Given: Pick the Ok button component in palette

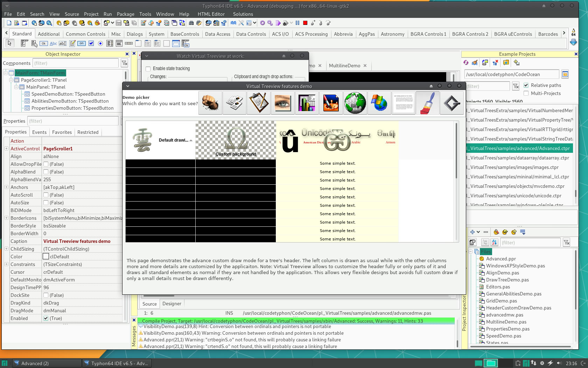Looking at the screenshot, I should click(x=43, y=43).
